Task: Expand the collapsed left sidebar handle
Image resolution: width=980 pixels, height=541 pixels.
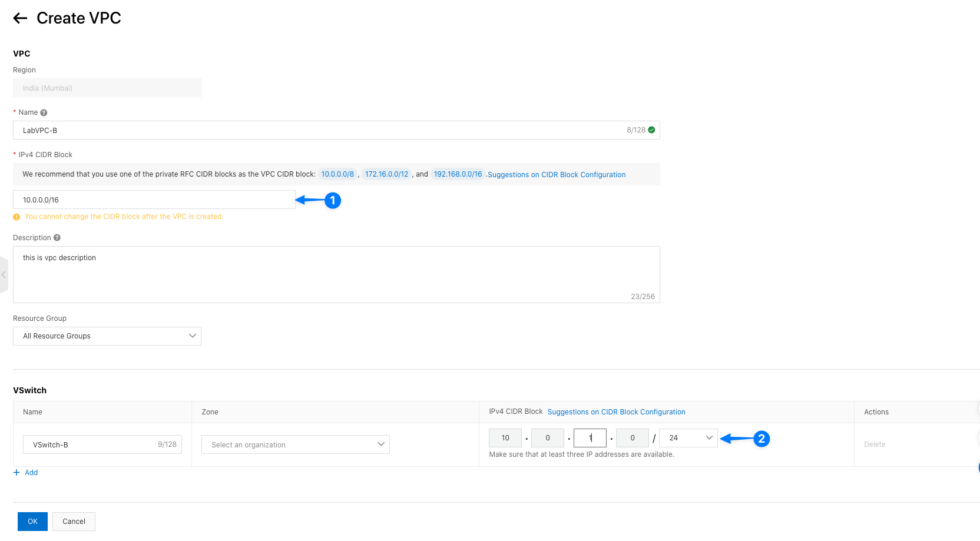Action: 4,275
